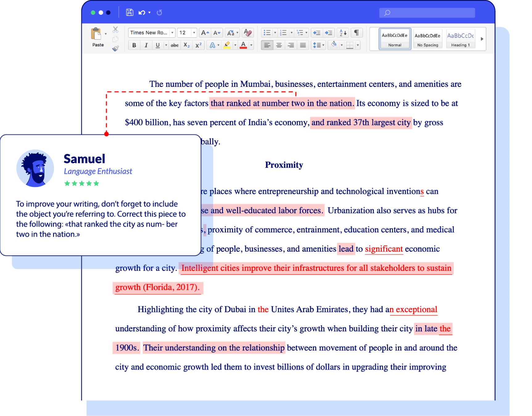Decrease paragraph indent
This screenshot has width=532, height=416.
point(316,33)
